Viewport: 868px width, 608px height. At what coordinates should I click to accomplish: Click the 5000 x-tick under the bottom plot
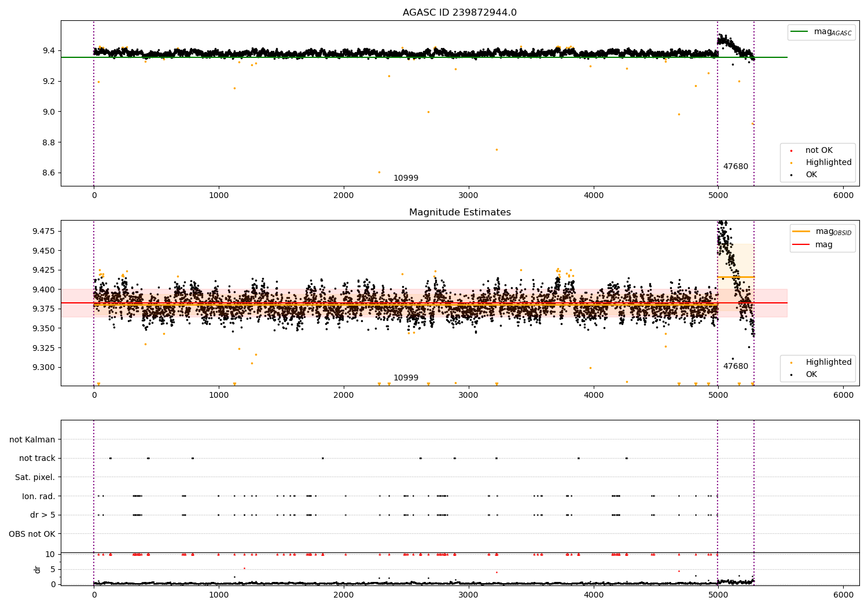pyautogui.click(x=718, y=595)
